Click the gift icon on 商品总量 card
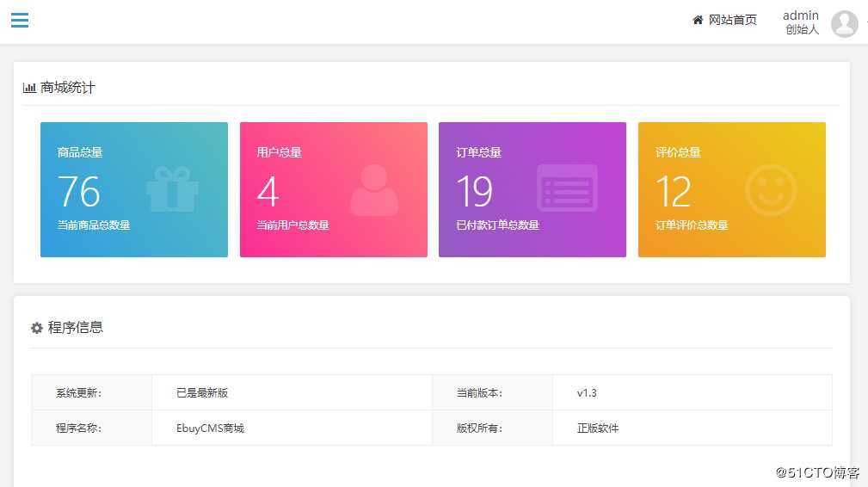Screen dimensions: 868x487 [x=172, y=188]
